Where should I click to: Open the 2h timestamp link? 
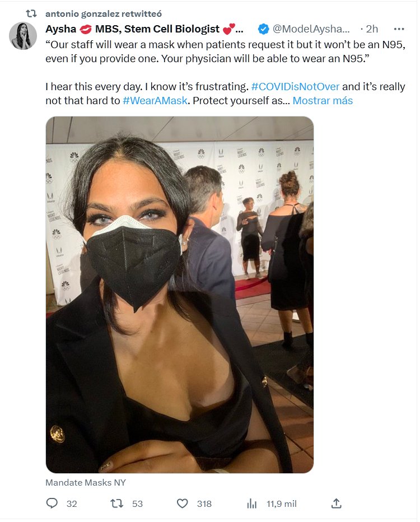pyautogui.click(x=372, y=29)
